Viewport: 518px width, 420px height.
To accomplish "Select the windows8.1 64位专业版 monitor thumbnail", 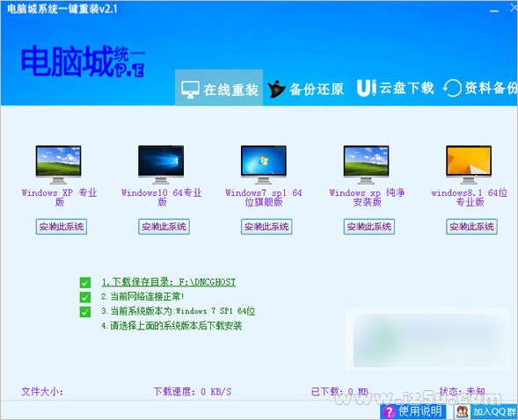I will click(469, 164).
